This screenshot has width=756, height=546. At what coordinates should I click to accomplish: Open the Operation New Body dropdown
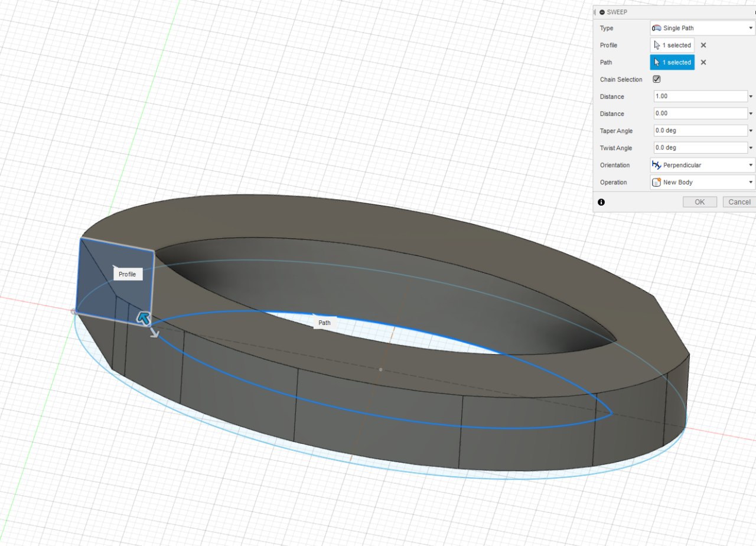[702, 183]
